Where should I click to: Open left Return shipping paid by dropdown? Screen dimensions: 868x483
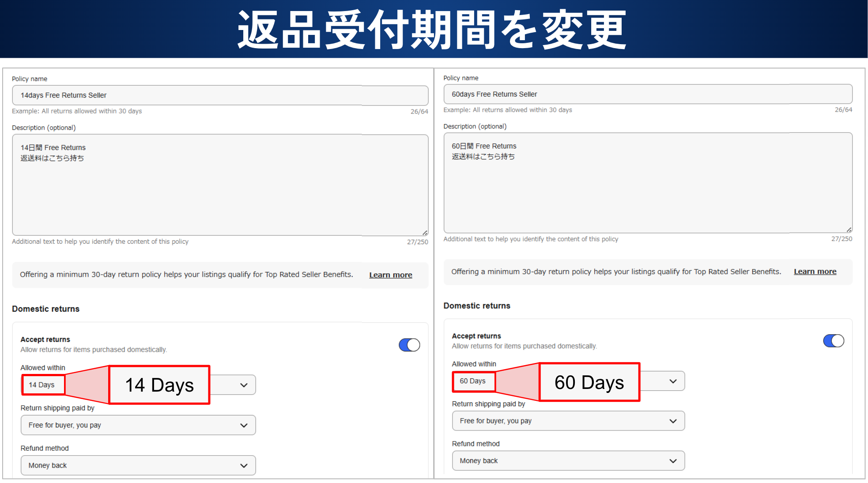pyautogui.click(x=138, y=425)
